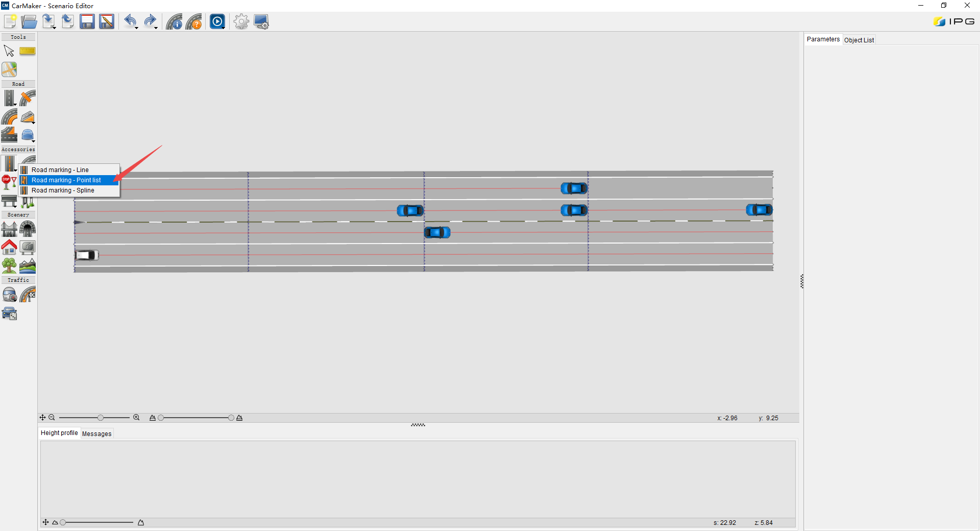
Task: Select the bridge scenery tool
Action: (x=9, y=229)
